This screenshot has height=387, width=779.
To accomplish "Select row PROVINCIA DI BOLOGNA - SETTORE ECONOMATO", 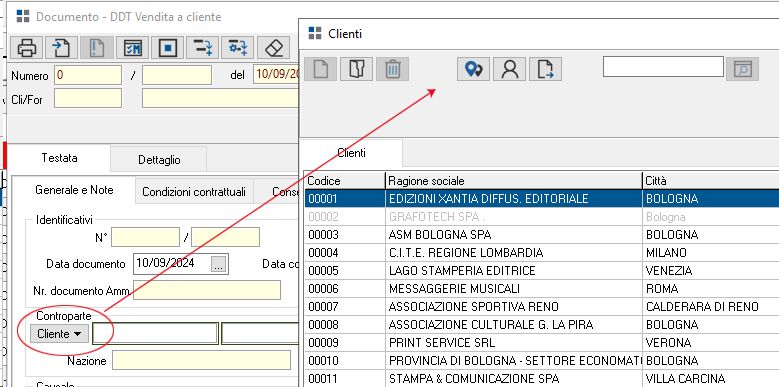I will click(542, 360).
